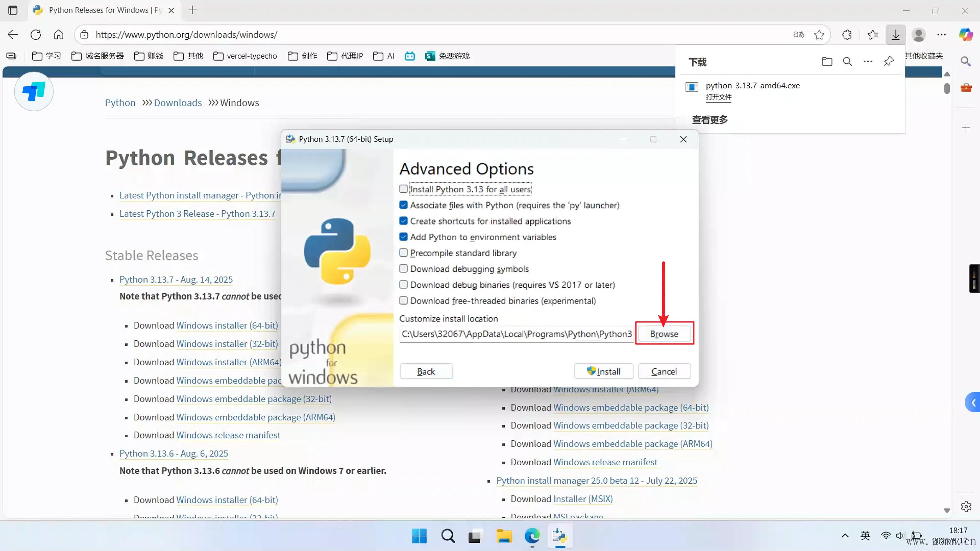Image resolution: width=980 pixels, height=551 pixels.
Task: Click the Browse button
Action: [x=664, y=334]
